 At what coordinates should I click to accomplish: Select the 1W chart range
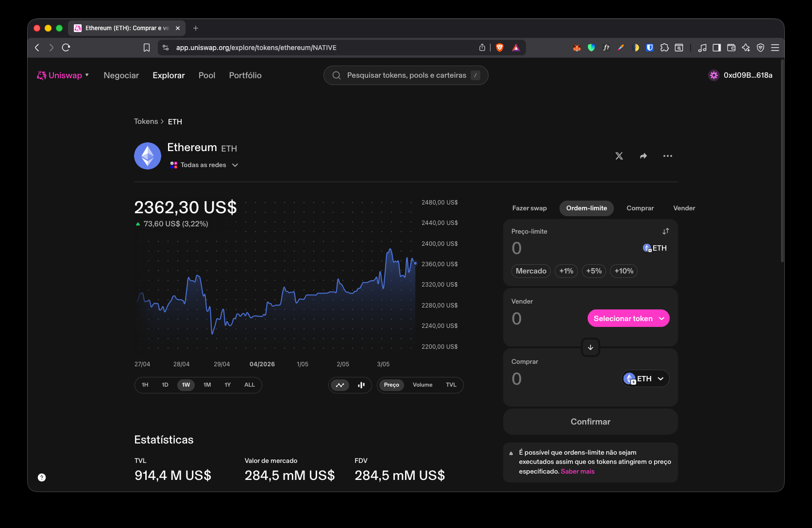(186, 385)
